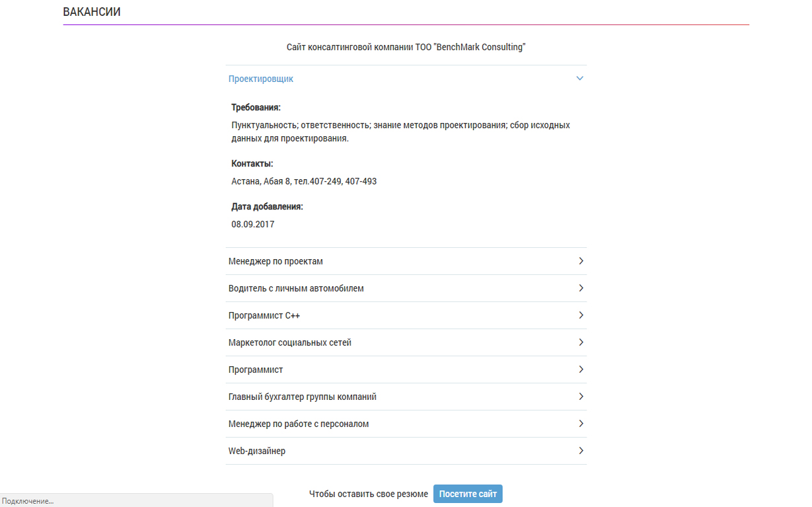
Task: Click the date 08.09.2017
Action: [x=252, y=224]
